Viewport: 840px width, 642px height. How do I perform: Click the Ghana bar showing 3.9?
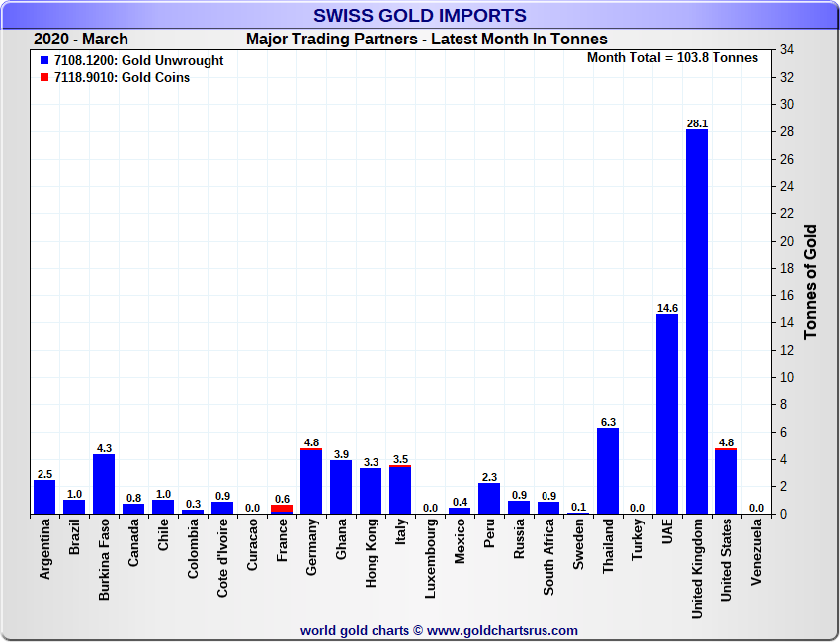pos(341,487)
